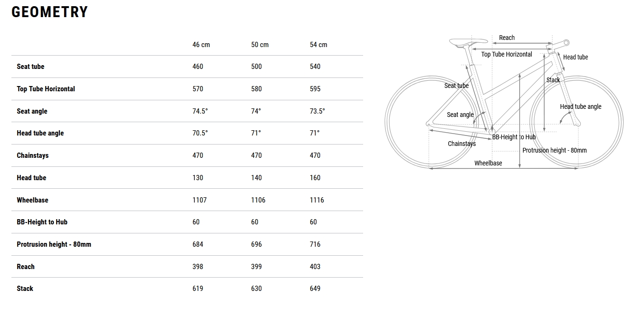This screenshot has height=309, width=644.
Task: Click BB-Height to Hub label in diagram
Action: click(x=514, y=137)
